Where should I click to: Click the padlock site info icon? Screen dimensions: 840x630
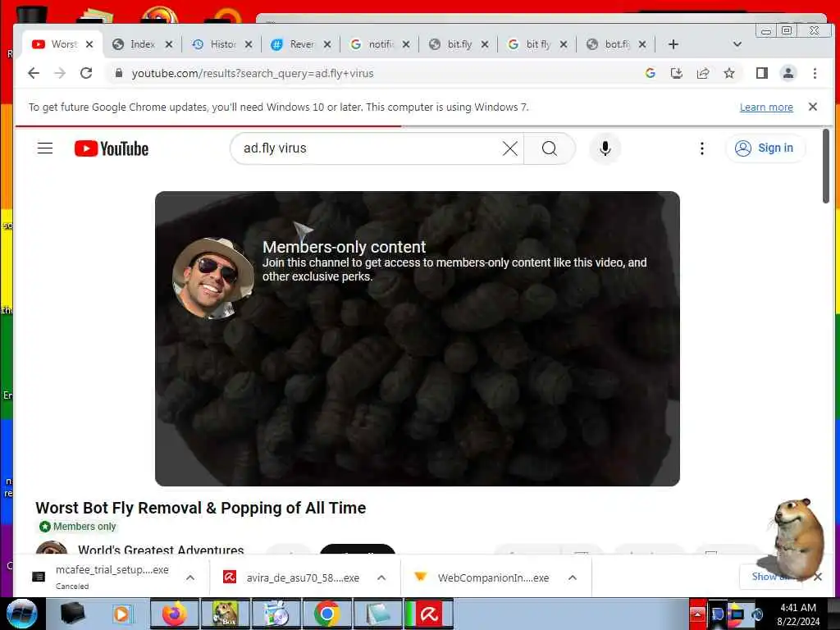[119, 73]
